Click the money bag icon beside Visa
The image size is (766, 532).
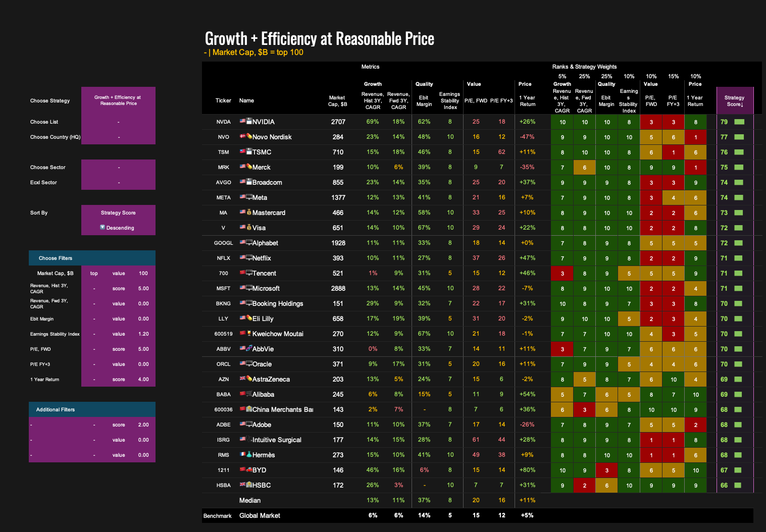click(249, 227)
